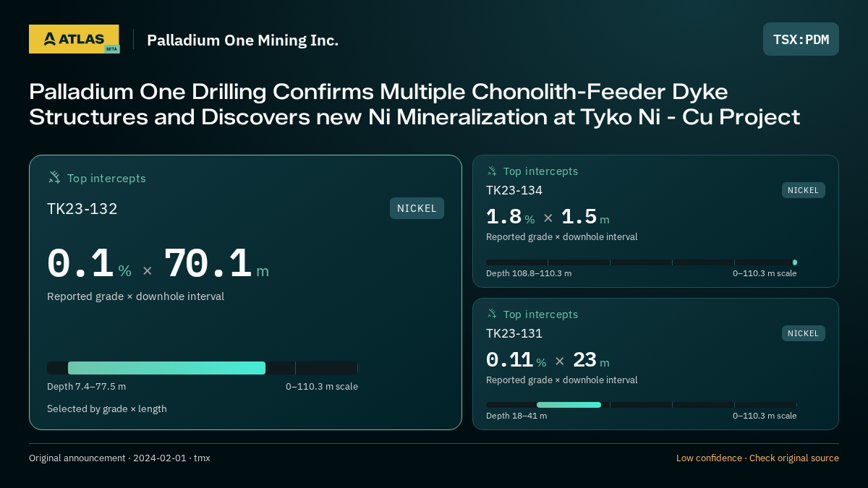Click the Palladium One Mining Inc. company name
Screen dimensions: 868x488
point(242,40)
